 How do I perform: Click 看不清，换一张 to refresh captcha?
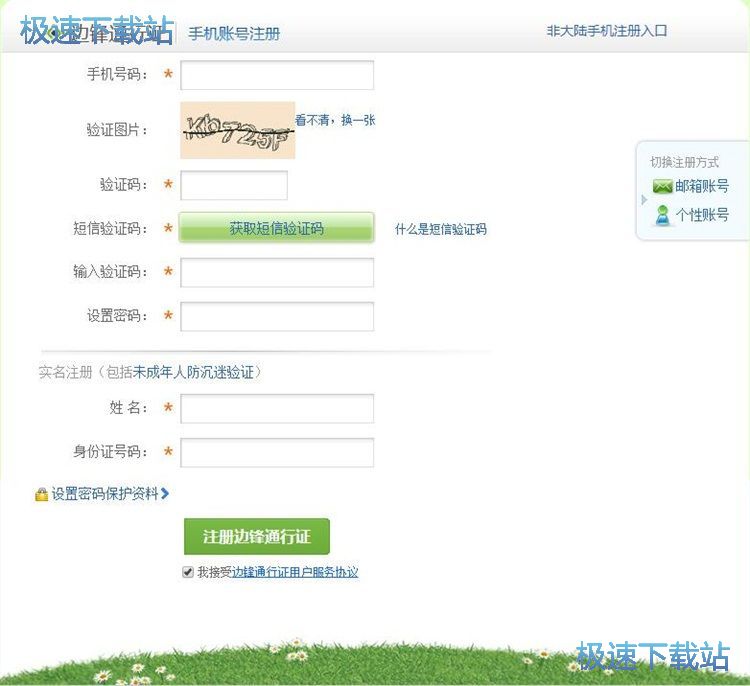tap(335, 120)
